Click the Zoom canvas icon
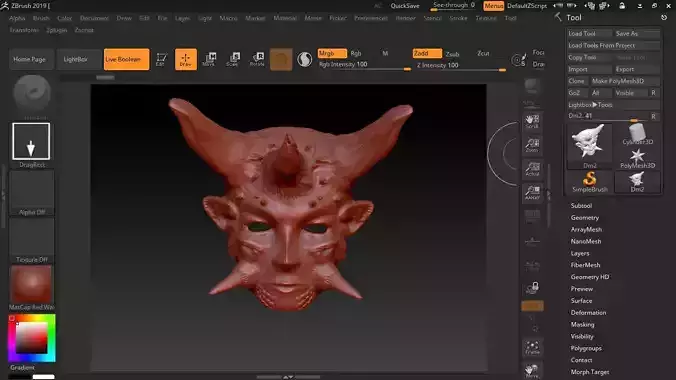This screenshot has height=380, width=676. click(532, 145)
